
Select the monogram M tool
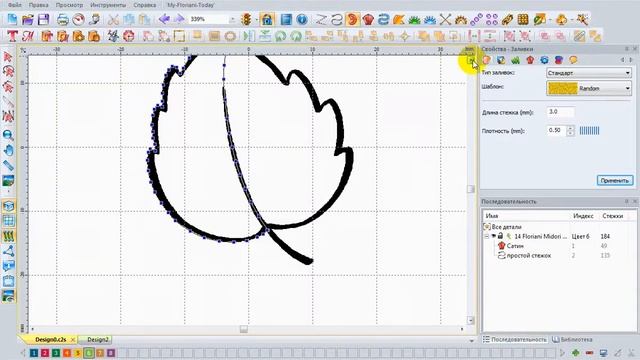click(28, 36)
